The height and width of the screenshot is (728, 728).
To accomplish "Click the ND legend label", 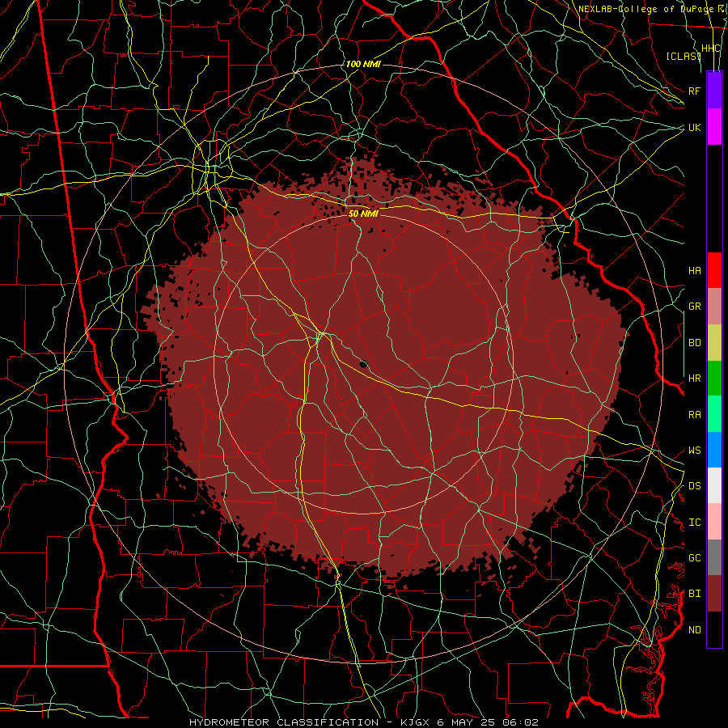I will (694, 630).
